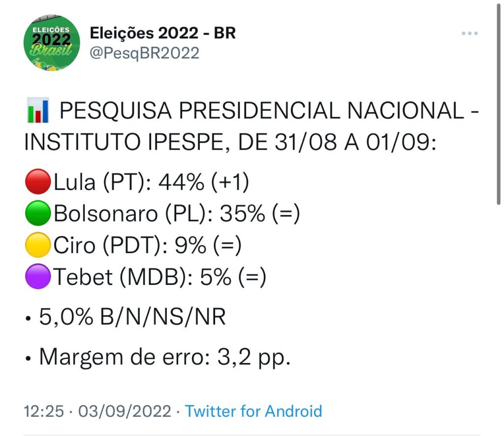Click the 12:25 tweet timestamp
The image size is (504, 436).
(43, 411)
